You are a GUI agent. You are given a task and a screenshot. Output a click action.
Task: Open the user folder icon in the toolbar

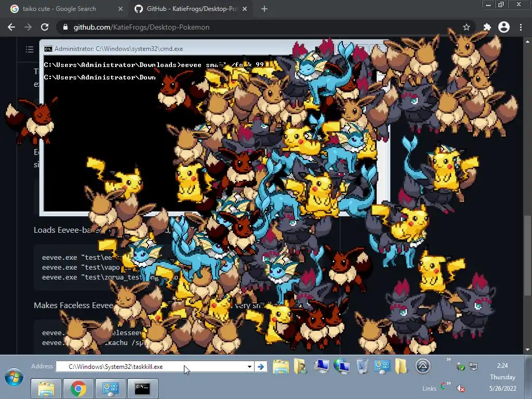300,366
